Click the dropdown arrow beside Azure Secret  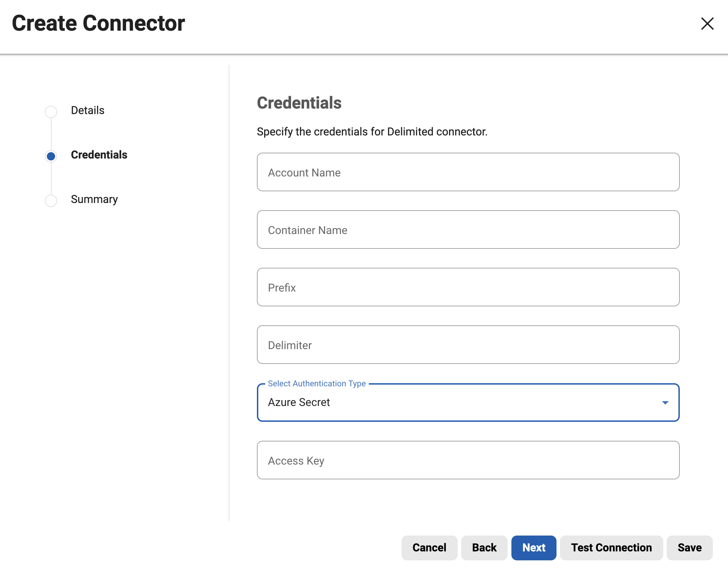pos(665,402)
